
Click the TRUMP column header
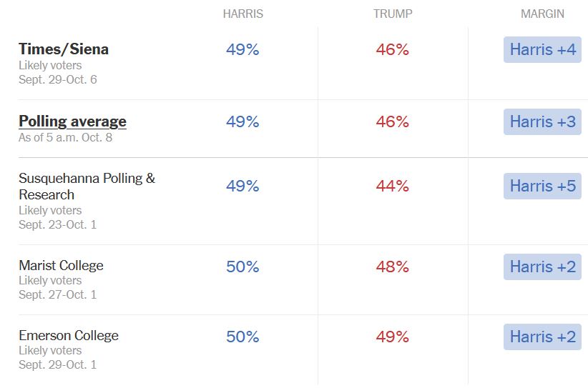point(393,14)
